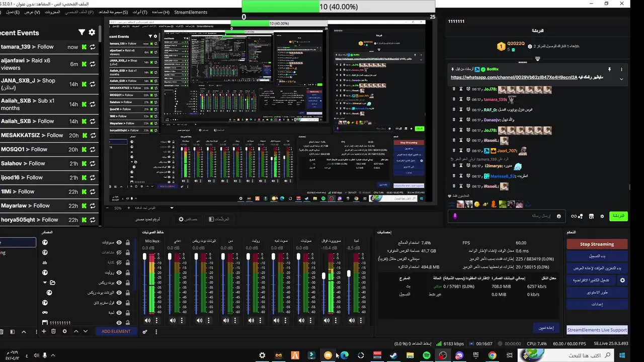Click the Stop Streaming button
Image resolution: width=644 pixels, height=362 pixels.
(597, 244)
